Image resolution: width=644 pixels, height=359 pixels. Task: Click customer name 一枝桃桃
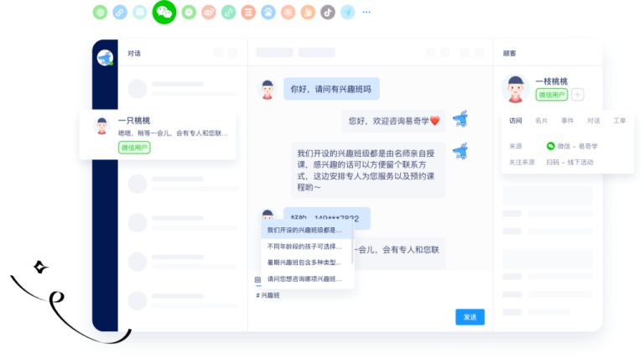552,81
